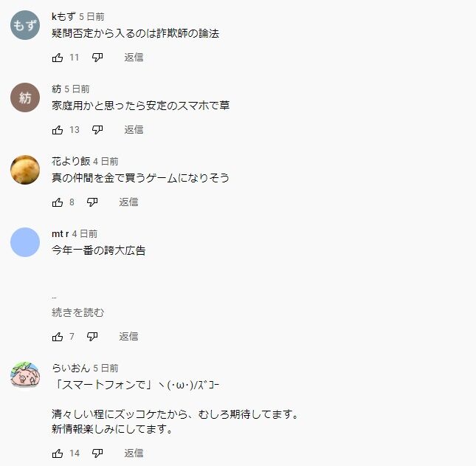Dislike the comment by 紡
The image size is (476, 466).
point(97,130)
